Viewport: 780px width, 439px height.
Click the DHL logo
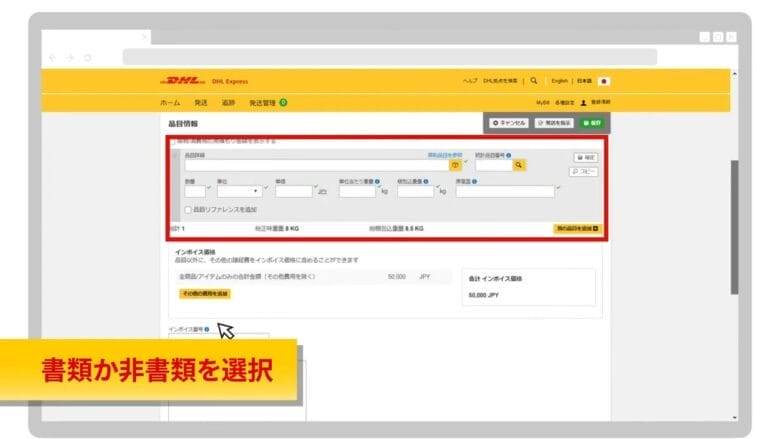183,81
